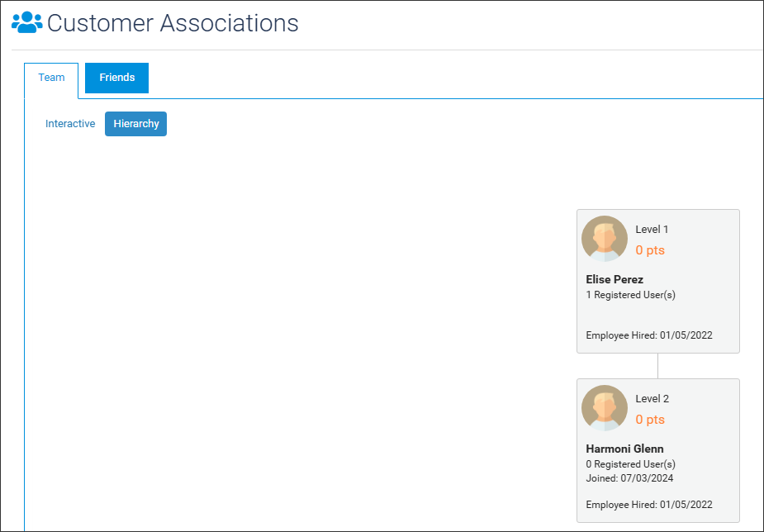Viewport: 764px width, 532px height.
Task: Click the Joined: 07/03/2024 text
Action: pos(629,478)
